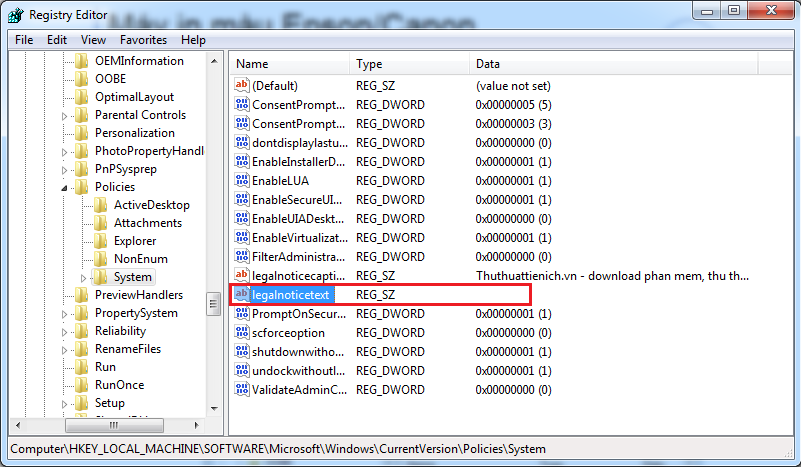
Task: Click the EnableLUA DWORD value icon
Action: click(241, 181)
